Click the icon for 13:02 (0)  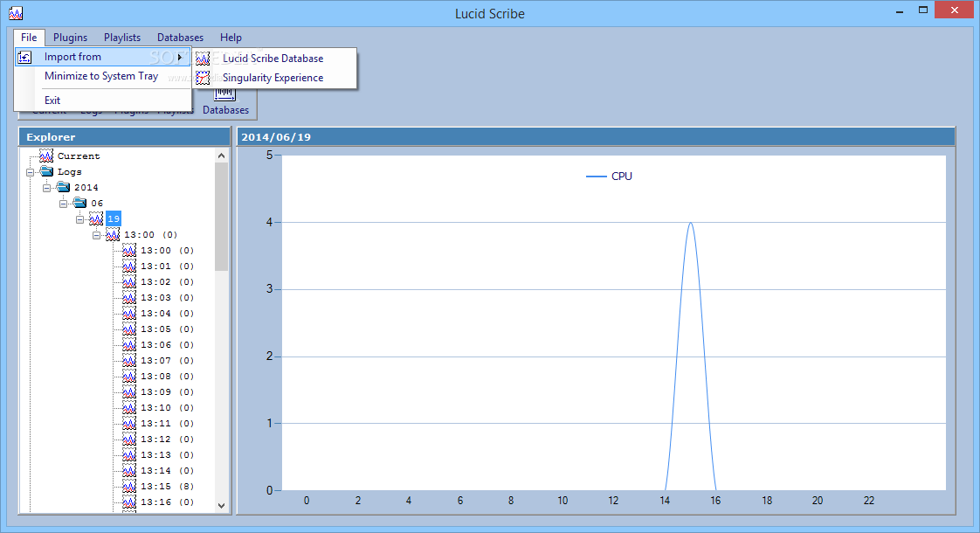click(129, 281)
